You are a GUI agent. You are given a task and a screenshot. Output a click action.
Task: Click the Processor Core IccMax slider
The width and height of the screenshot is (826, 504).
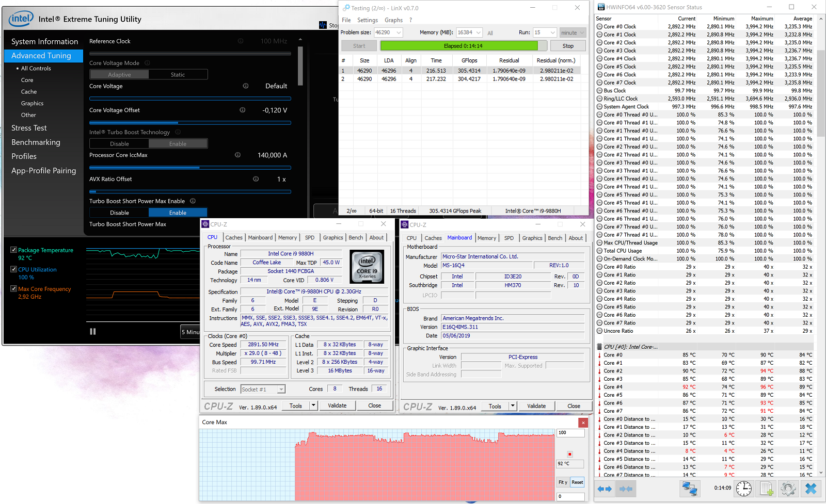point(190,168)
